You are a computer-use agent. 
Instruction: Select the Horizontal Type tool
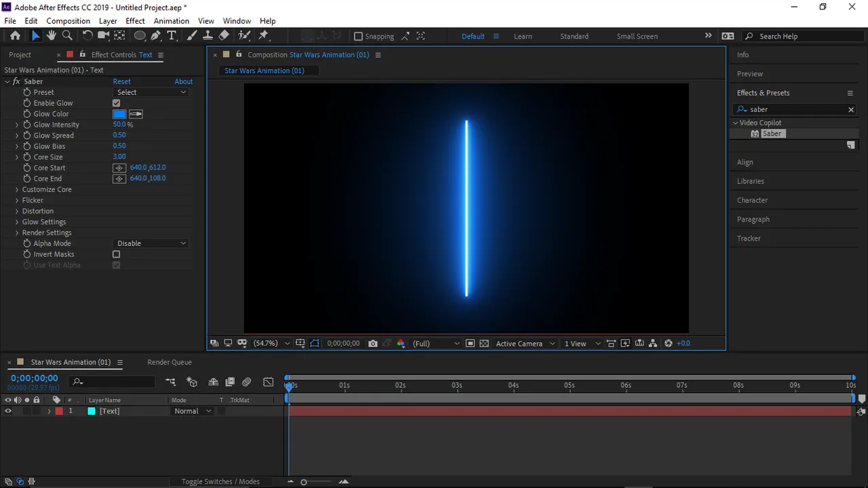[172, 36]
